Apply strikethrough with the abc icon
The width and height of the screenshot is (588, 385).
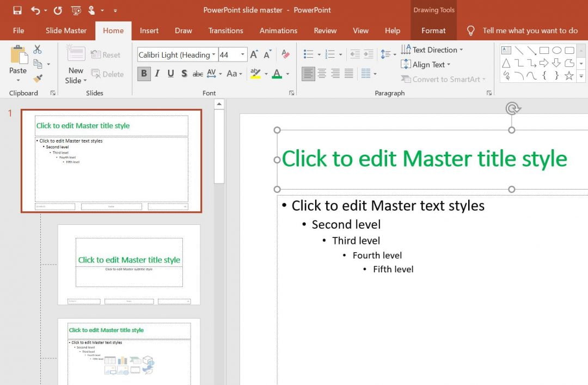(x=198, y=73)
